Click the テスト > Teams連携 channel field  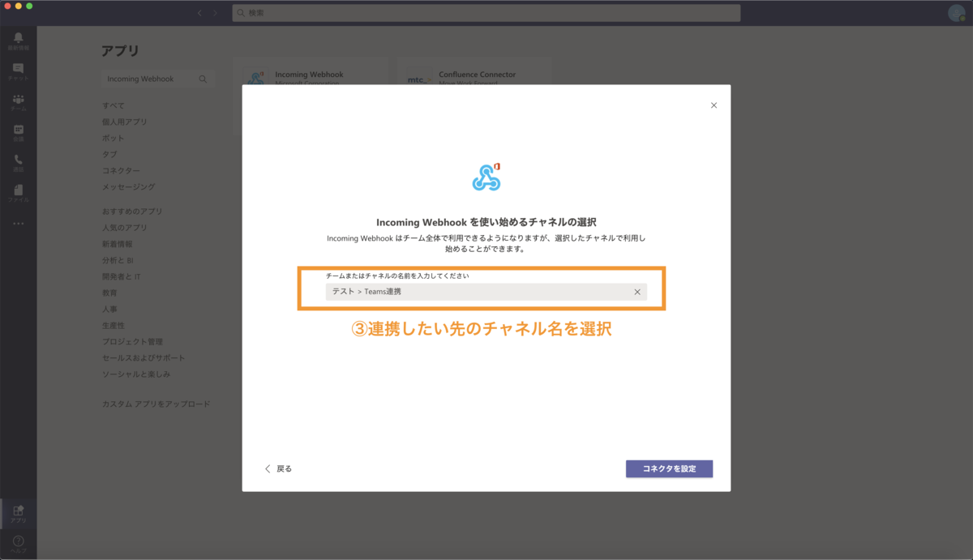coord(486,292)
